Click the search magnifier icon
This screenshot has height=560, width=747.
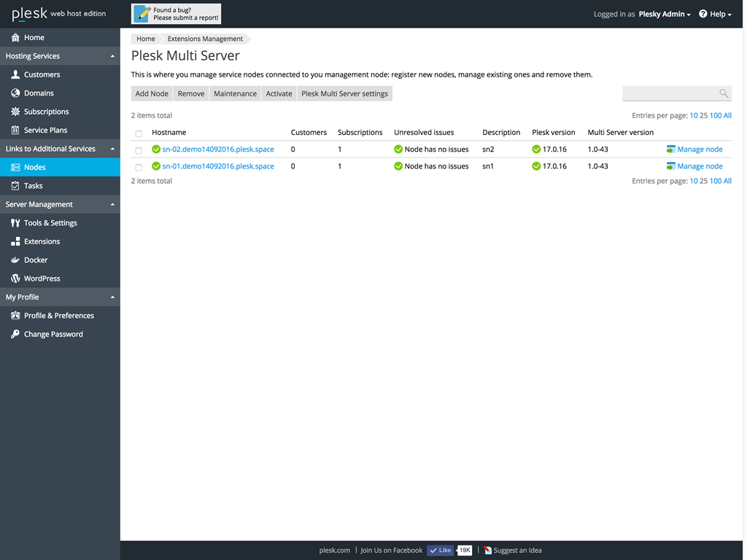tap(724, 93)
